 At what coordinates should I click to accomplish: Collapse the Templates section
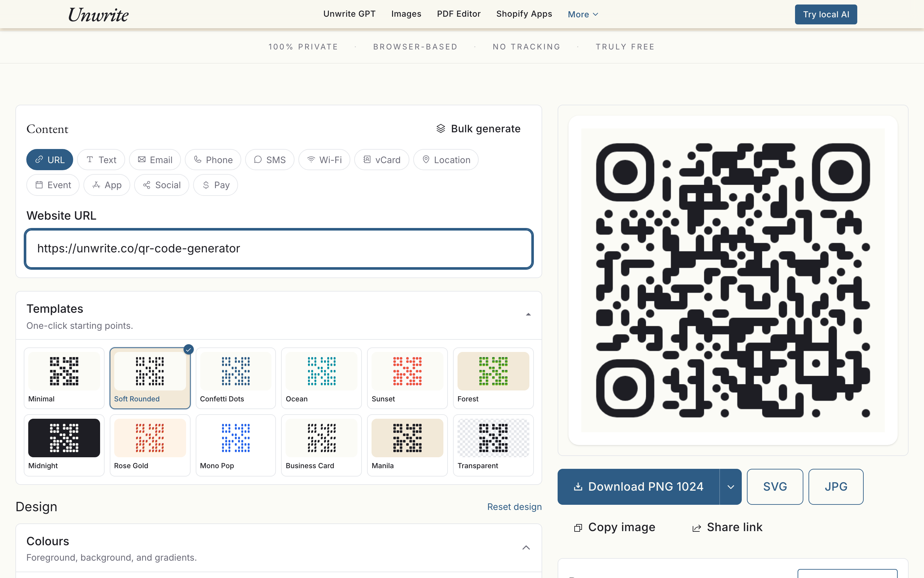tap(528, 315)
